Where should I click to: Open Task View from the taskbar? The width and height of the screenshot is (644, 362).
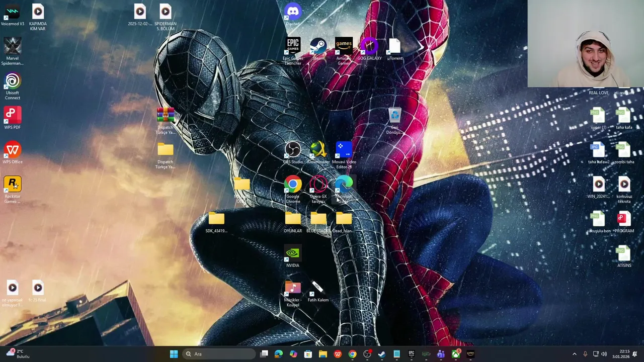click(264, 354)
